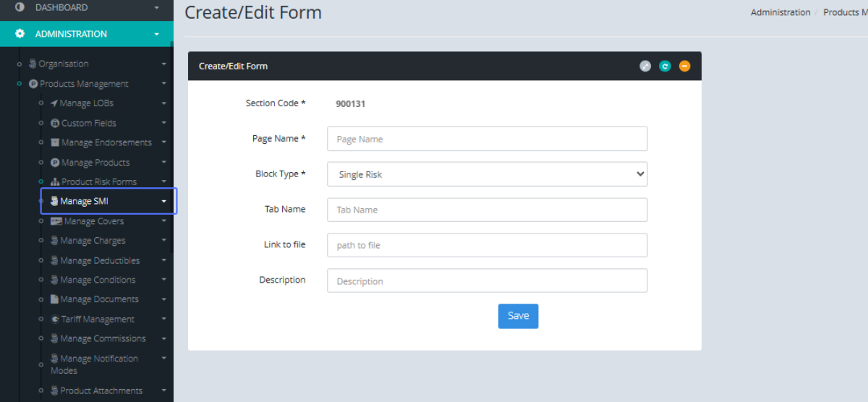Select Manage Commissions in the sidebar
The height and width of the screenshot is (402, 868).
(x=103, y=338)
